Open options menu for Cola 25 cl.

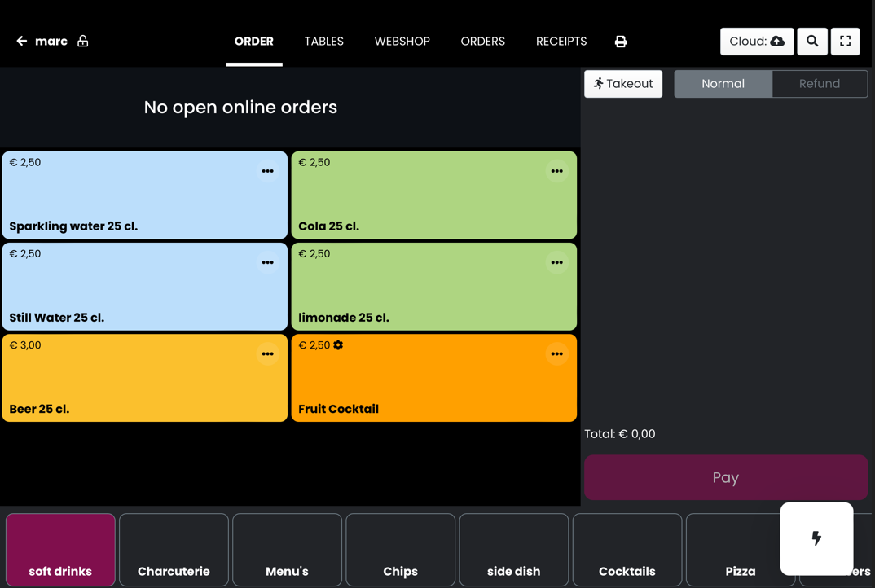pyautogui.click(x=557, y=171)
